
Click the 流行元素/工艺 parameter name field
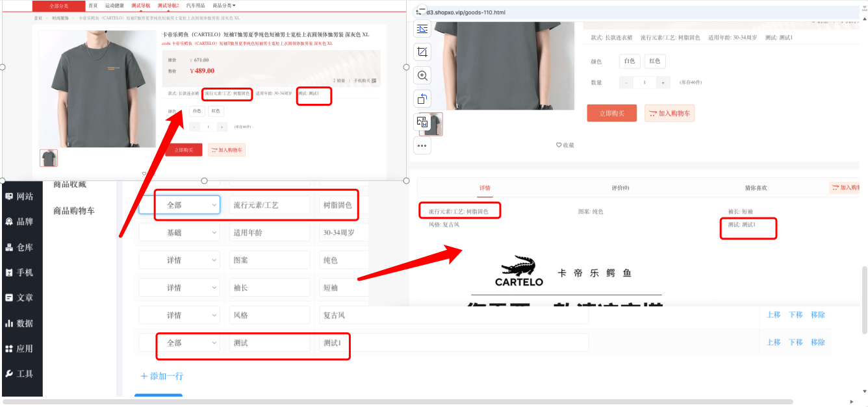click(x=270, y=204)
